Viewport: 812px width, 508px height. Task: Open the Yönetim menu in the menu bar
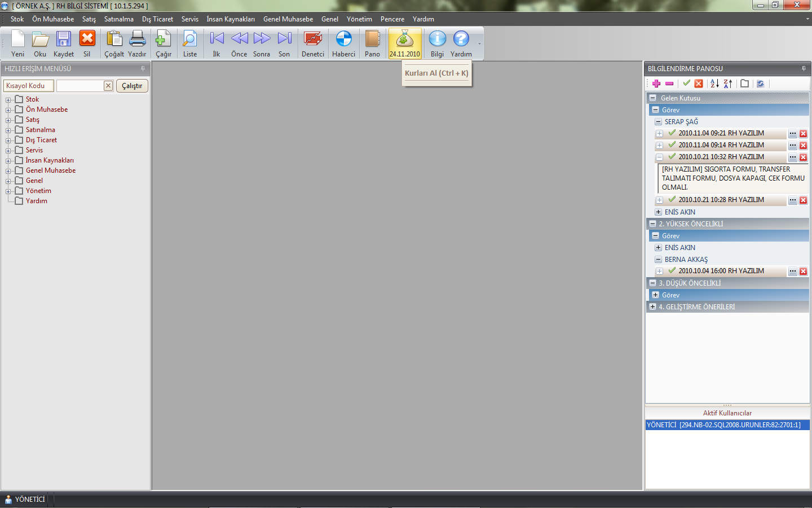(x=359, y=19)
